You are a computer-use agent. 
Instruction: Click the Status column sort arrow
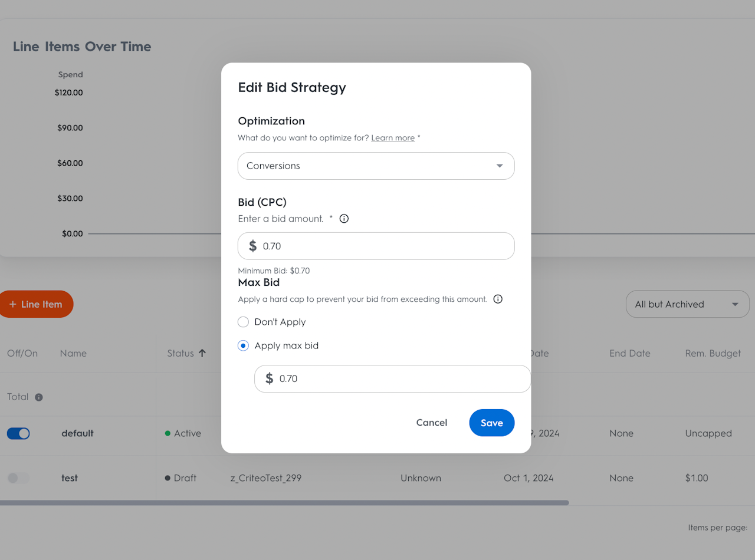tap(202, 353)
